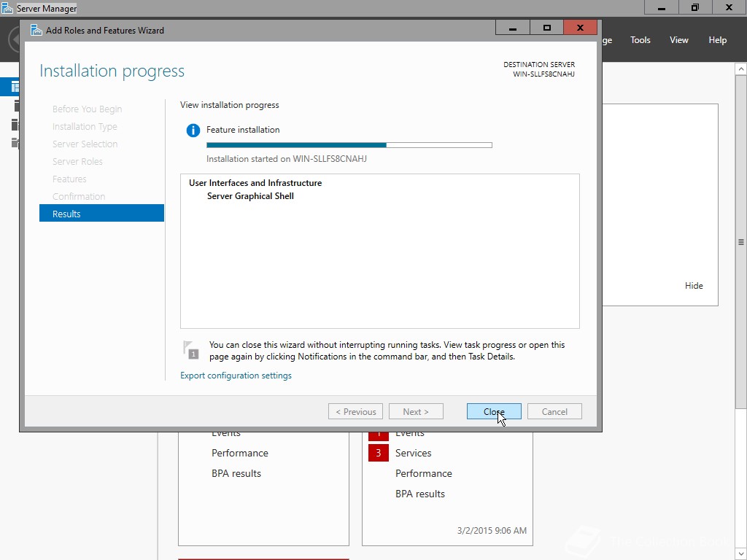
Task: Click the disabled Next button
Action: pyautogui.click(x=416, y=411)
